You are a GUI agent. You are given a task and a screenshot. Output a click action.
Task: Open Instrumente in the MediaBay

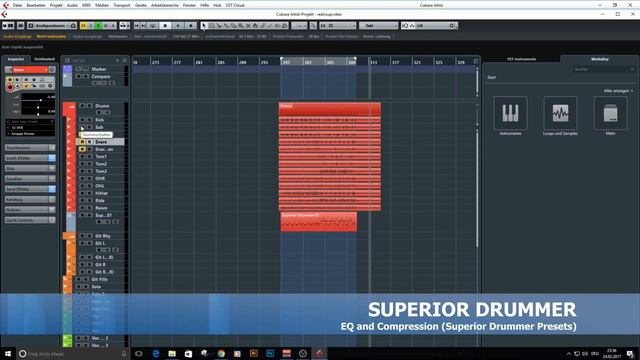click(510, 113)
